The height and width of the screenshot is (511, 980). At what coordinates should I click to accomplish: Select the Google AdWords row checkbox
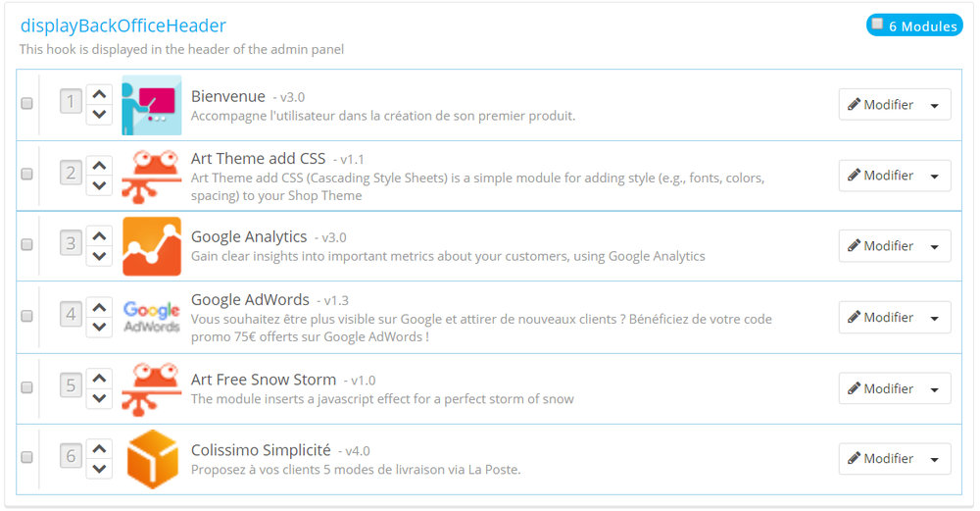[x=26, y=316]
